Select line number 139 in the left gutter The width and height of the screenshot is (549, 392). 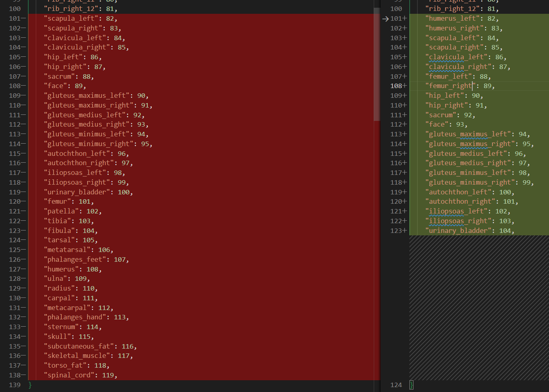[x=14, y=385]
